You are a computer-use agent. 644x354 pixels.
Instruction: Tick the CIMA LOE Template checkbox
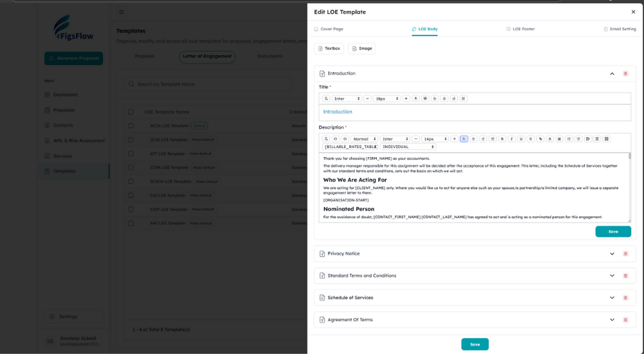coord(131,167)
